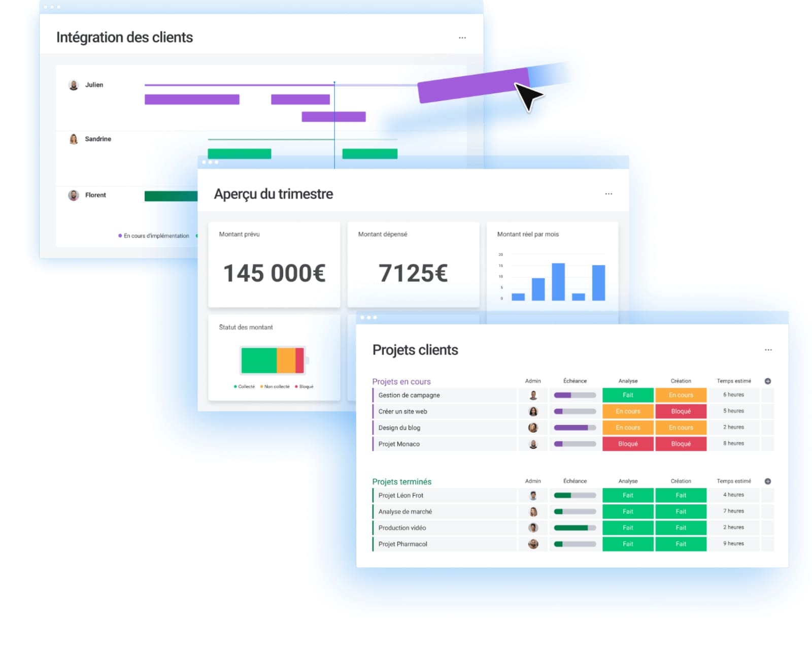Click the Montant réel par mois widget title
Viewport: 812px width, 650px height.
(528, 234)
